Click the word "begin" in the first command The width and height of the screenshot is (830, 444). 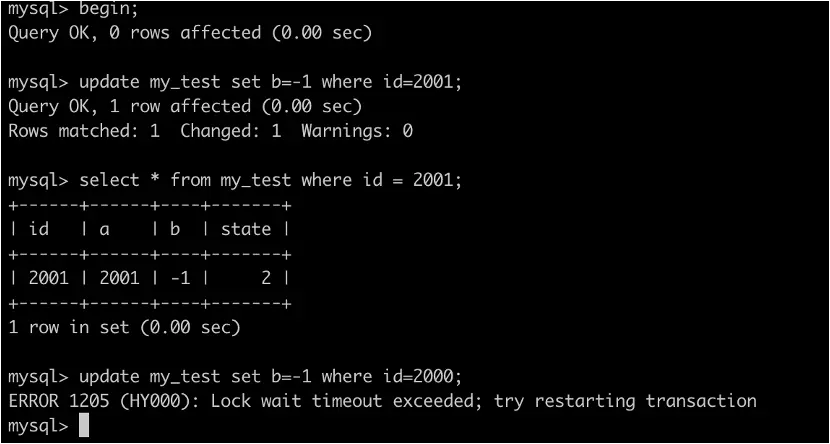coord(104,8)
